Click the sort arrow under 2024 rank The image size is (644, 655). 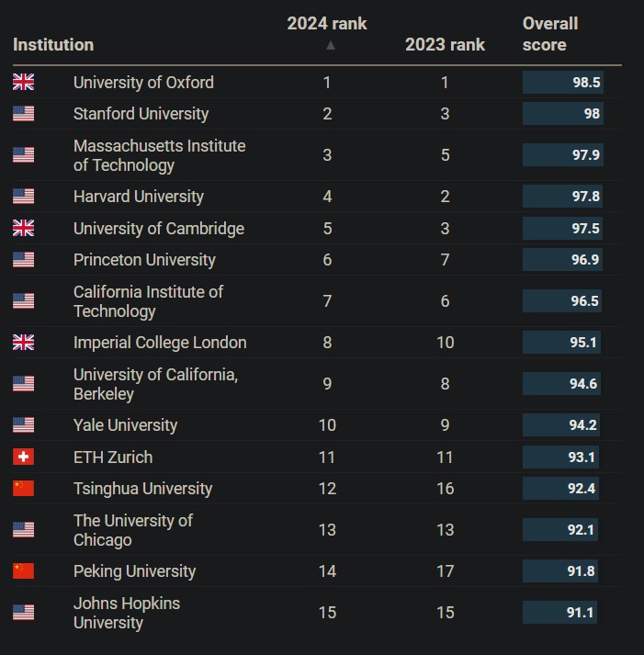pos(331,45)
